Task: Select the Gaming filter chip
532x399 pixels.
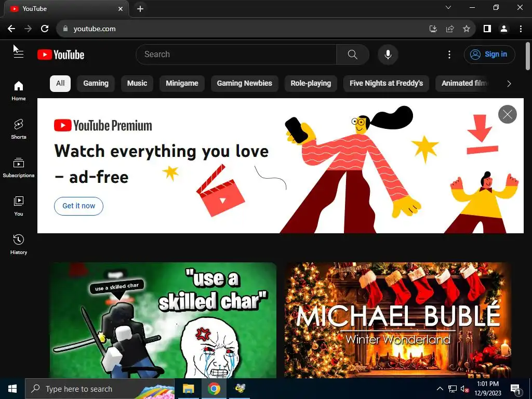Action: click(96, 84)
